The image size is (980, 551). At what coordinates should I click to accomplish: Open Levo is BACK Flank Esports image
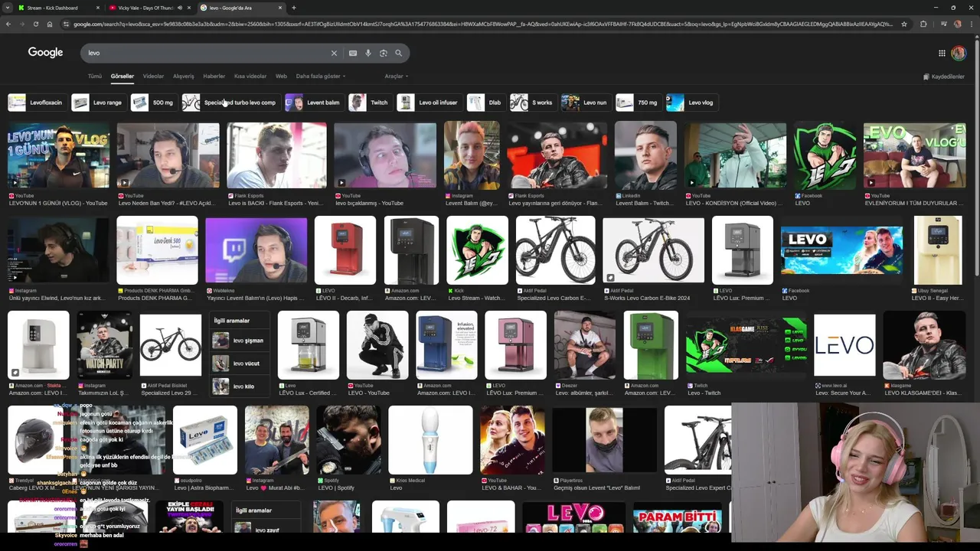276,156
